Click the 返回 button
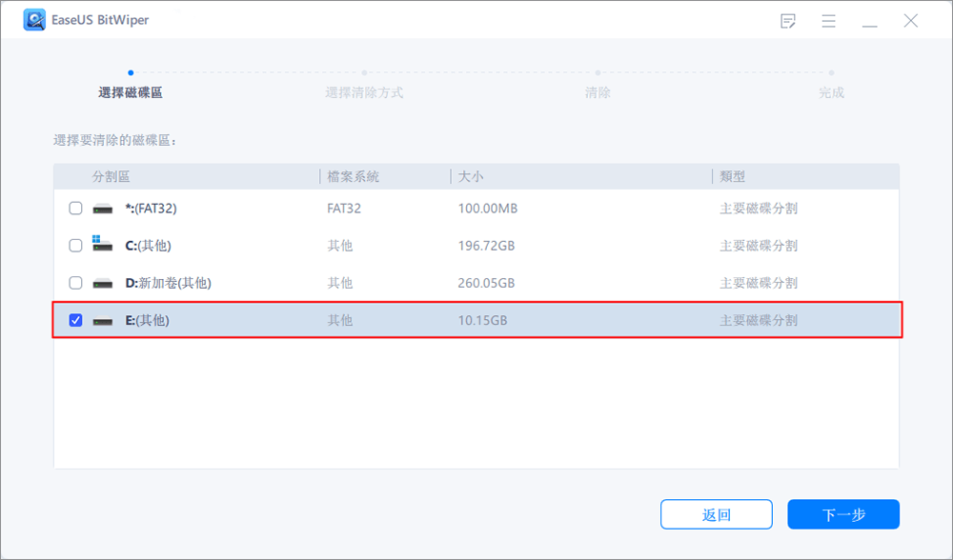Image resolution: width=953 pixels, height=560 pixels. coord(716,514)
